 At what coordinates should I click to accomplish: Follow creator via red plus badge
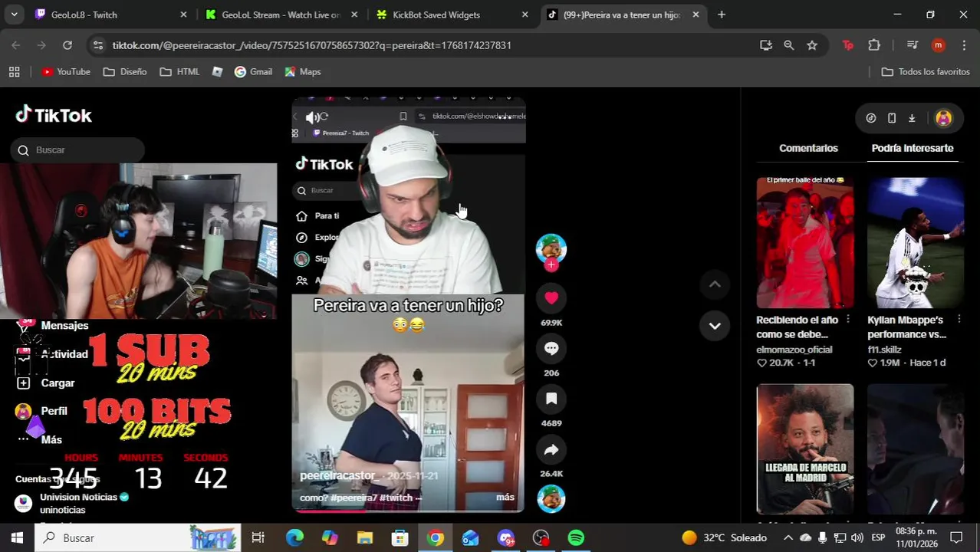[x=551, y=265]
